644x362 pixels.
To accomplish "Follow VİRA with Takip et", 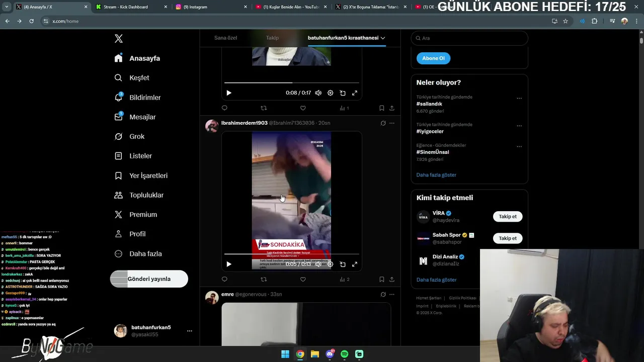I will coord(508,217).
